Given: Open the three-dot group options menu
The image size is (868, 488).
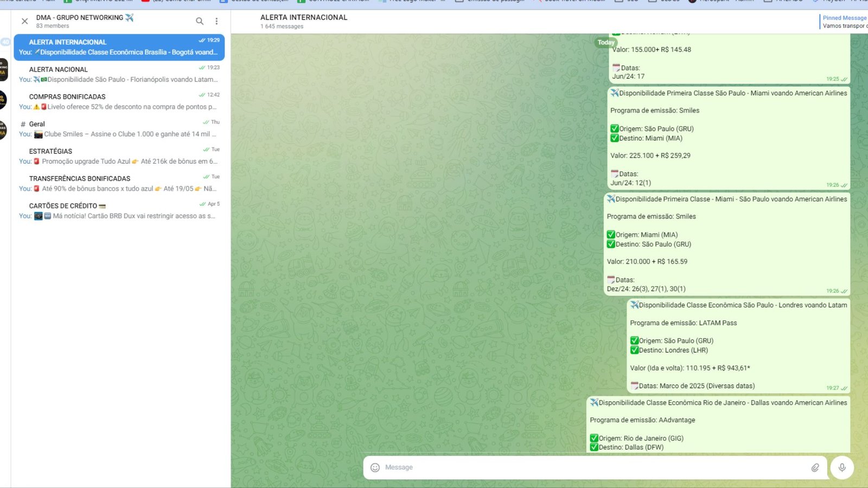Looking at the screenshot, I should pos(216,21).
